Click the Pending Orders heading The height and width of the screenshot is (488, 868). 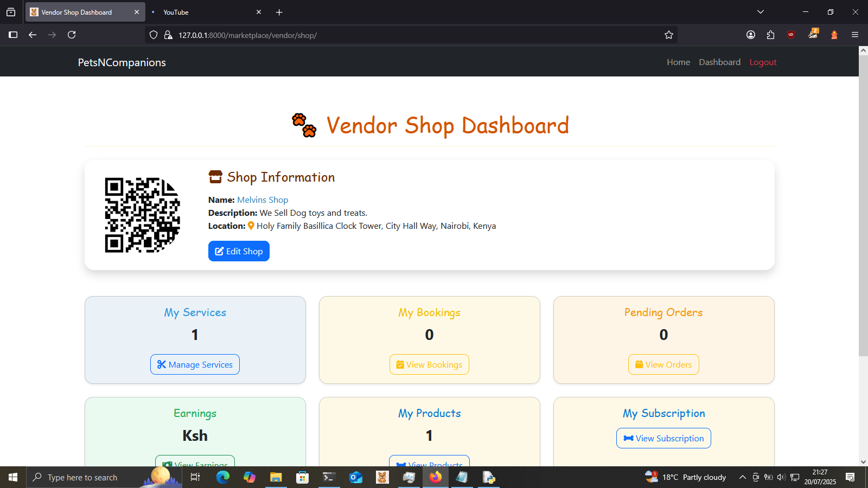pos(663,312)
